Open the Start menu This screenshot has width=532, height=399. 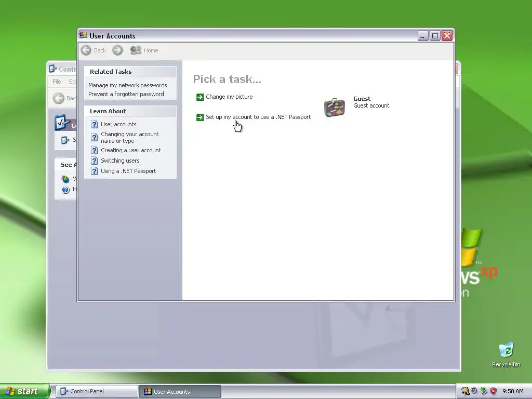click(x=25, y=391)
